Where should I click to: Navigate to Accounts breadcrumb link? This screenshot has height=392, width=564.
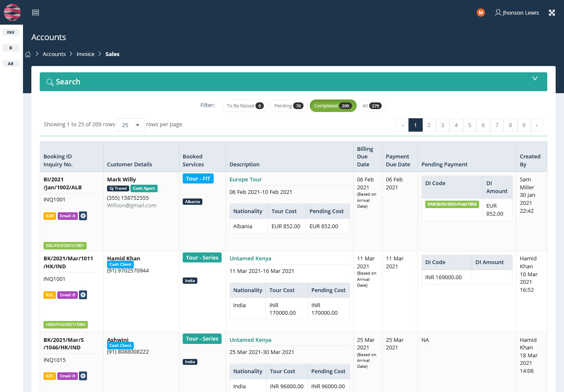(x=54, y=54)
